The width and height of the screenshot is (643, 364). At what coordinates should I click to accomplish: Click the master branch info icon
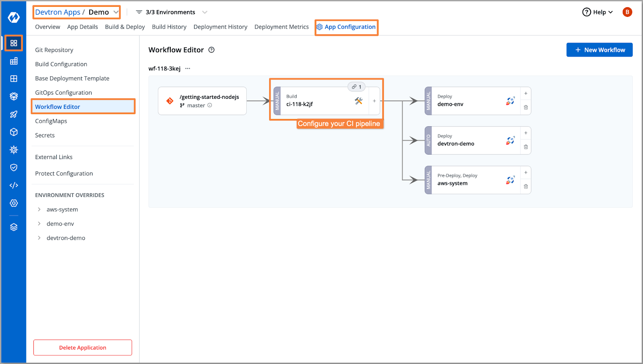210,105
